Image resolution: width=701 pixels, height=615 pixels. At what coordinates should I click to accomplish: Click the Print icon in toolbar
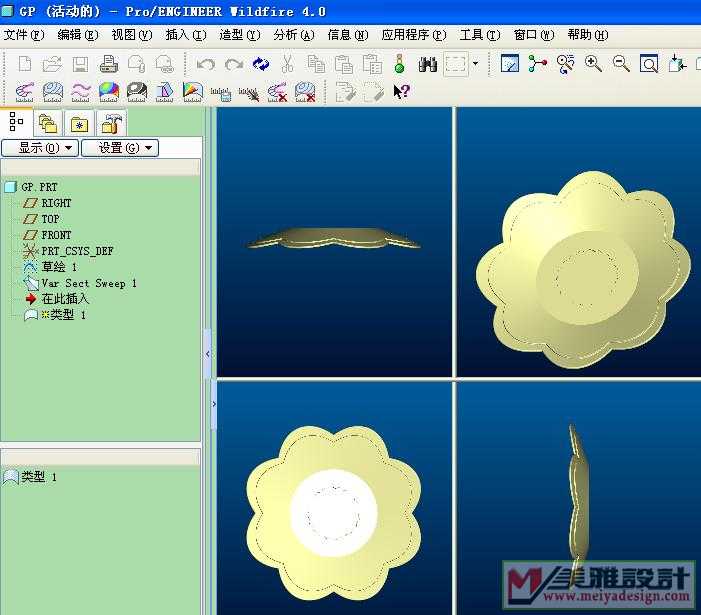[108, 65]
